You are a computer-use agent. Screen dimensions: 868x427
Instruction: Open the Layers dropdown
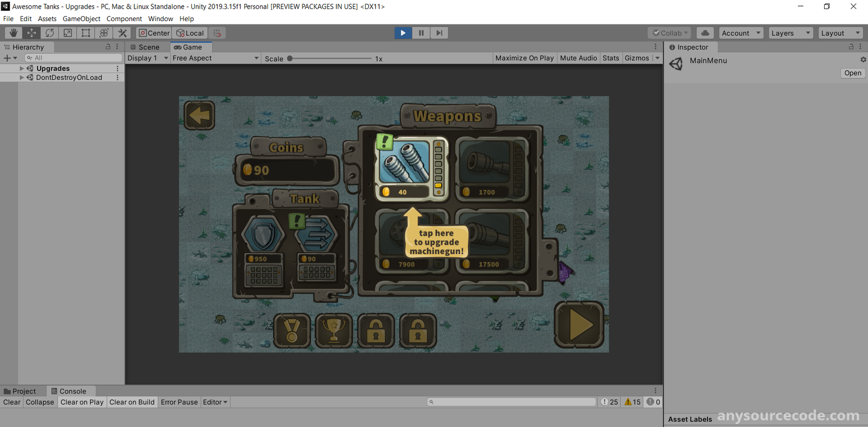tap(790, 33)
